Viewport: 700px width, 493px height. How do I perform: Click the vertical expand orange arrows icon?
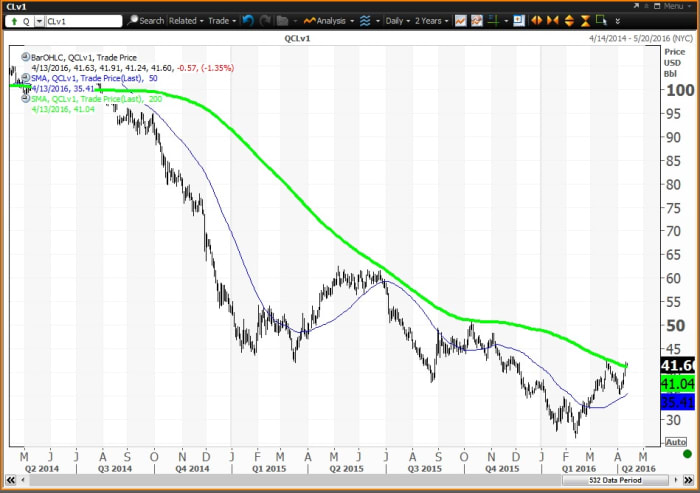pyautogui.click(x=569, y=21)
